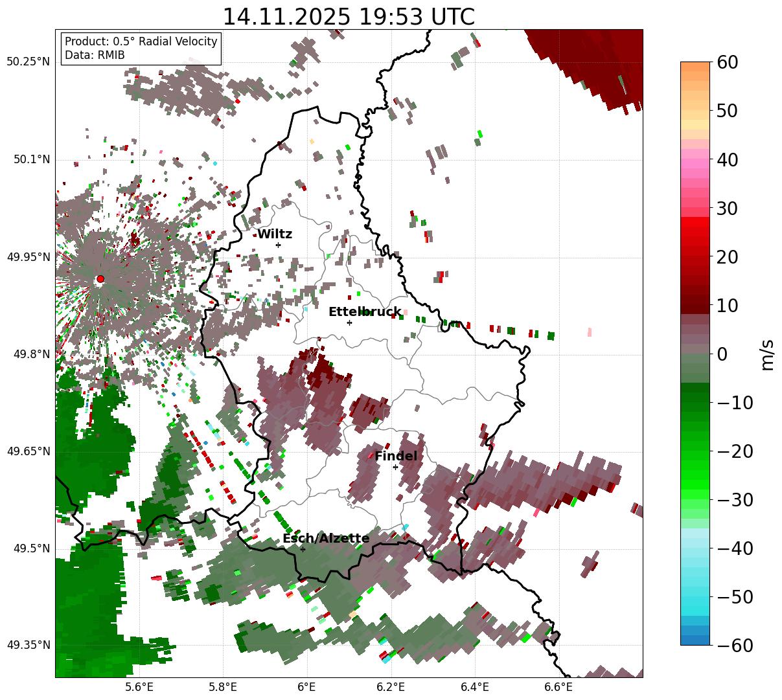This screenshot has height=700, width=782.
Task: Click the colorbar value 0
Action: 722,354
